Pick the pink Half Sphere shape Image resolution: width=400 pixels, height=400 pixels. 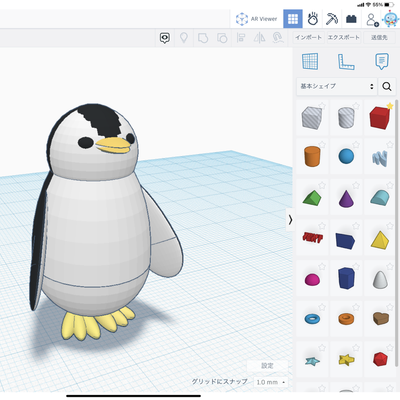point(312,279)
